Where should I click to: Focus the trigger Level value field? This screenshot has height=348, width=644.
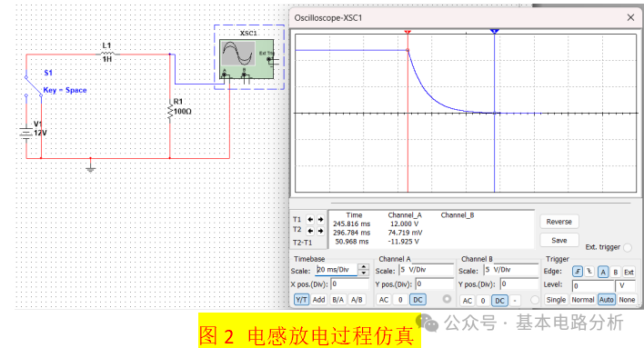tap(593, 285)
